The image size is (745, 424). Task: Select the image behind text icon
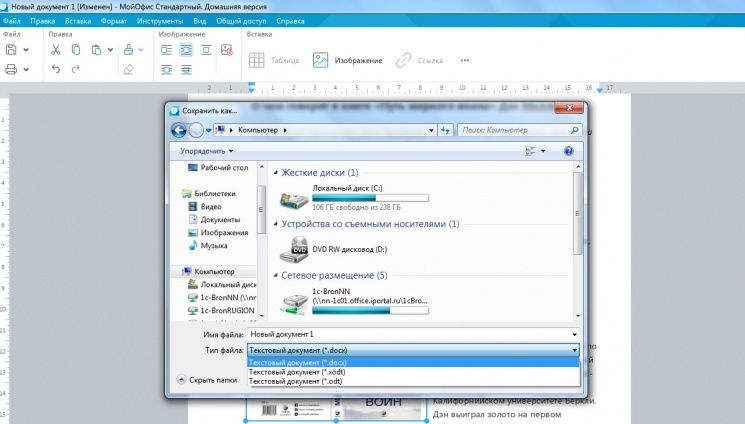coord(166,70)
